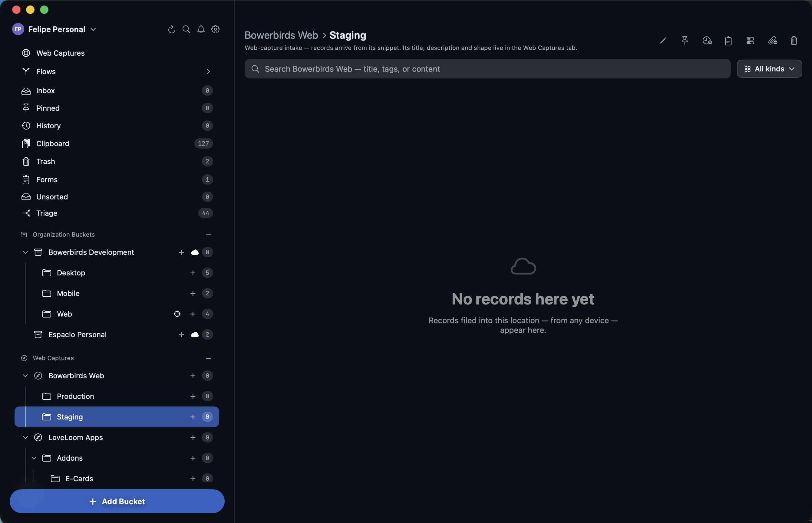Viewport: 812px width, 523px height.
Task: Click the search Bowerbirds Web field
Action: point(487,69)
